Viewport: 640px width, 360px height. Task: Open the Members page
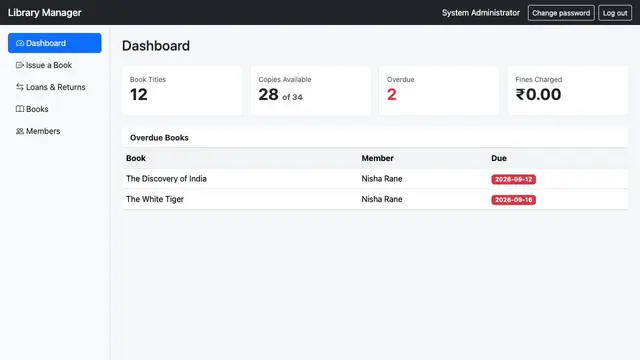point(55,131)
